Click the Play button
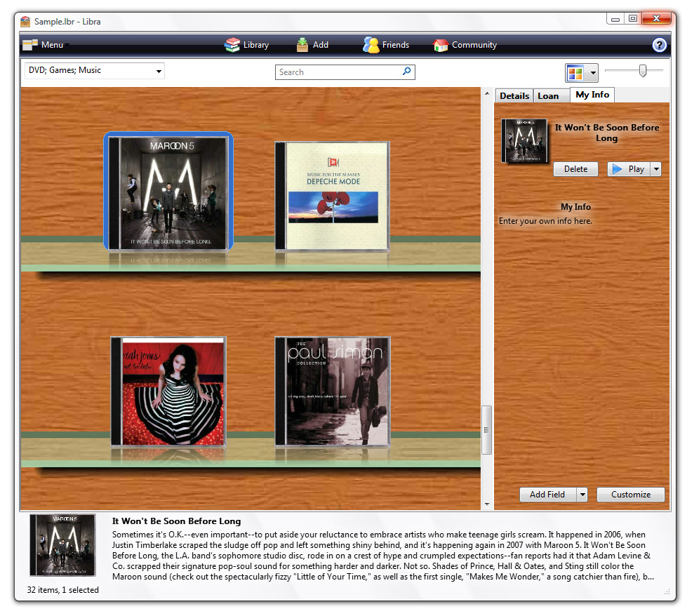The image size is (687, 616). point(629,169)
